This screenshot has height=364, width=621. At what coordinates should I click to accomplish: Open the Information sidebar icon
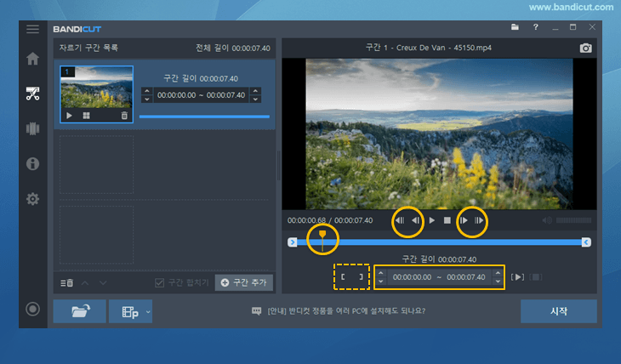coord(32,163)
